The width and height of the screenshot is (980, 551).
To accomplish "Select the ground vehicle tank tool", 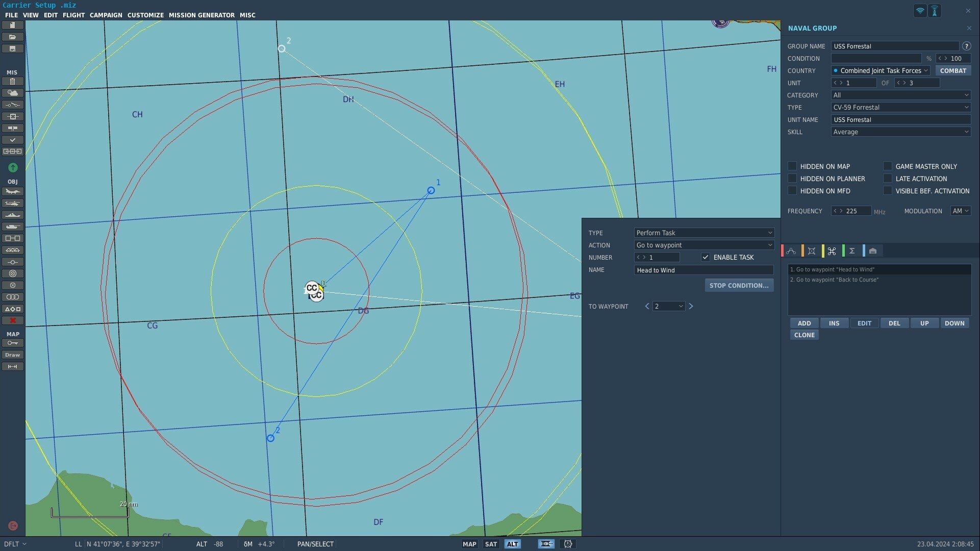I will click(x=12, y=227).
